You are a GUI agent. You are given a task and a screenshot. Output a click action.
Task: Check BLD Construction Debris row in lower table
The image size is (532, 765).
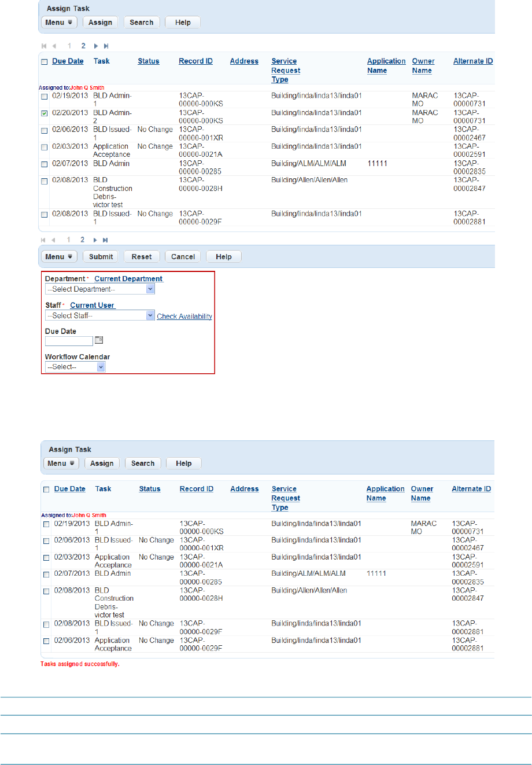pos(46,591)
